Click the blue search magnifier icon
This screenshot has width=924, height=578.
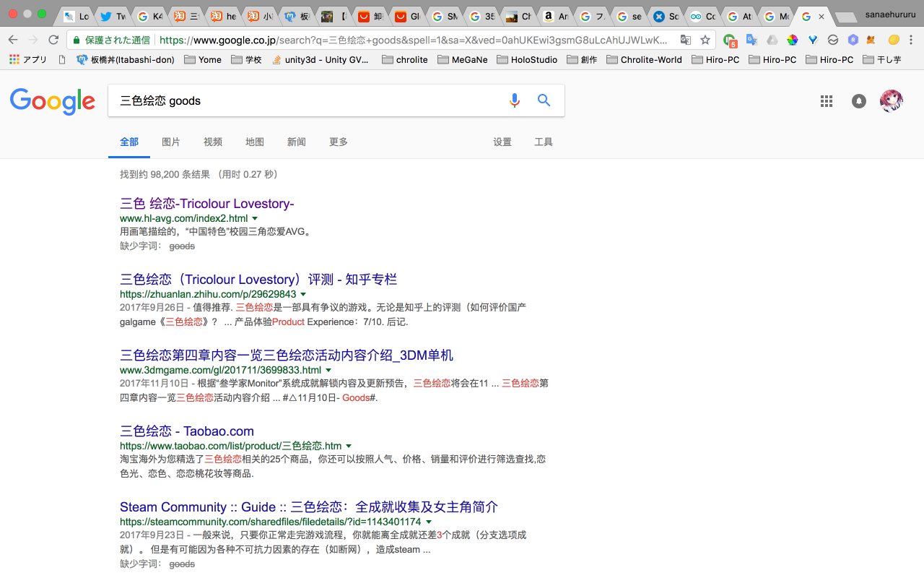(544, 100)
